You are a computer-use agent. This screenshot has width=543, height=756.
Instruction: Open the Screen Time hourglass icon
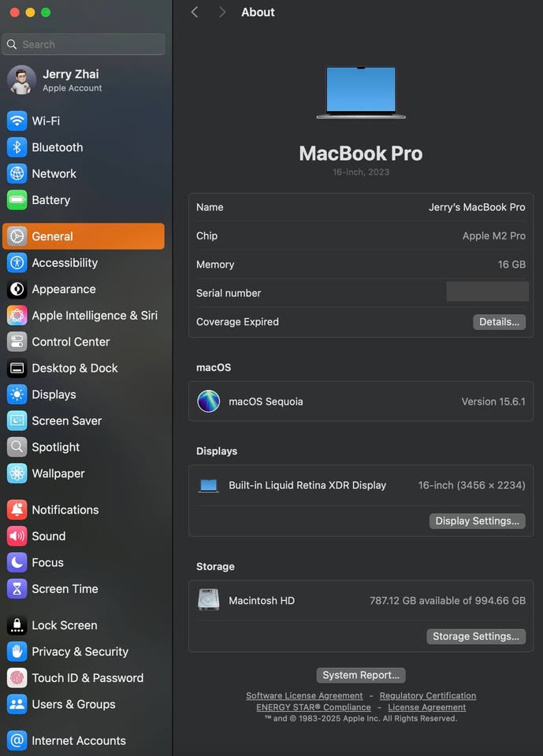point(17,589)
